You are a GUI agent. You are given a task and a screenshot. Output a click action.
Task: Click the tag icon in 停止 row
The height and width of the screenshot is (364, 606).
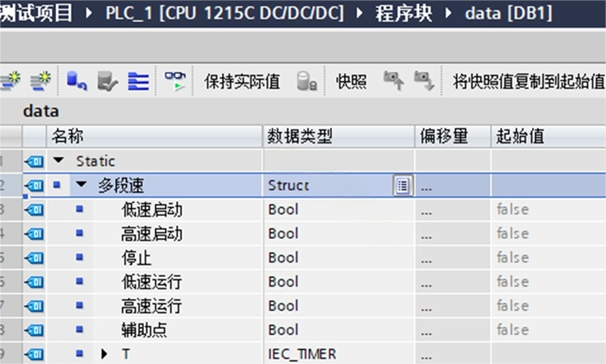point(34,258)
